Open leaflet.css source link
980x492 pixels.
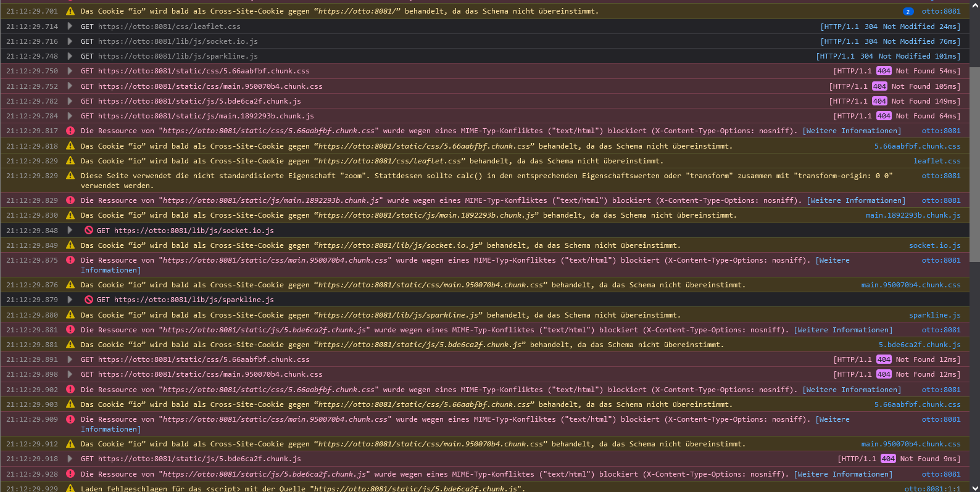[937, 161]
